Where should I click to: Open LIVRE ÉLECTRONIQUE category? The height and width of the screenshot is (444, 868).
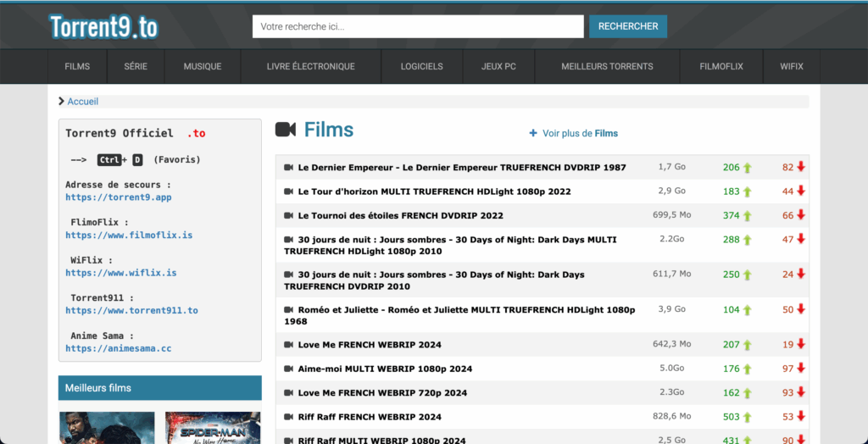310,66
